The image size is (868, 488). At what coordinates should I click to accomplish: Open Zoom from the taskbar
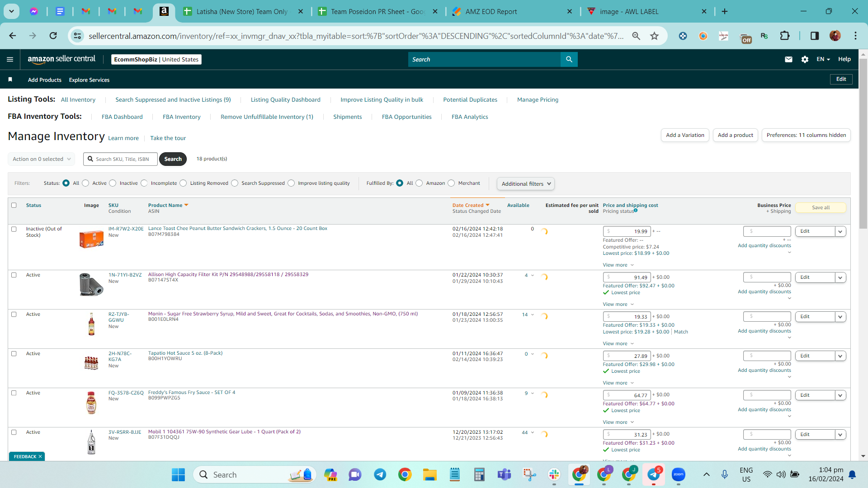point(678,474)
